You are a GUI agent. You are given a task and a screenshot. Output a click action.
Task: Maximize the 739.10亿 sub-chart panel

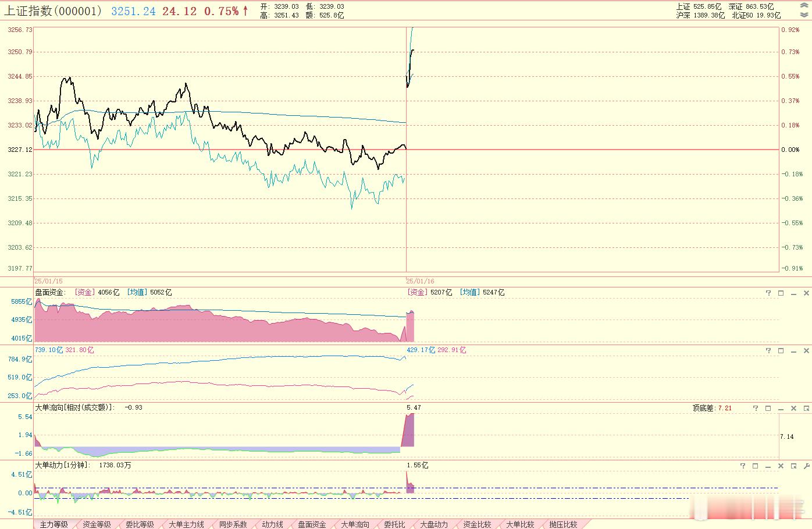tap(781, 350)
